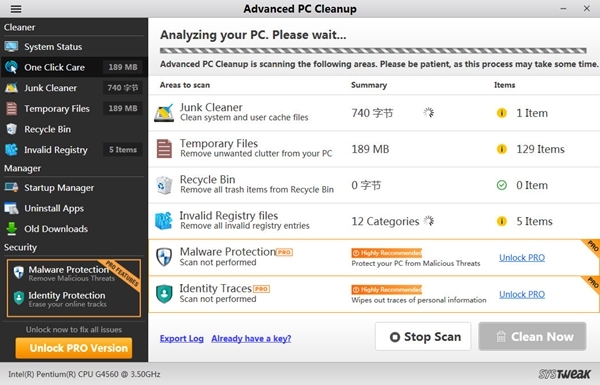Click the Startup Manager icon

[11, 188]
